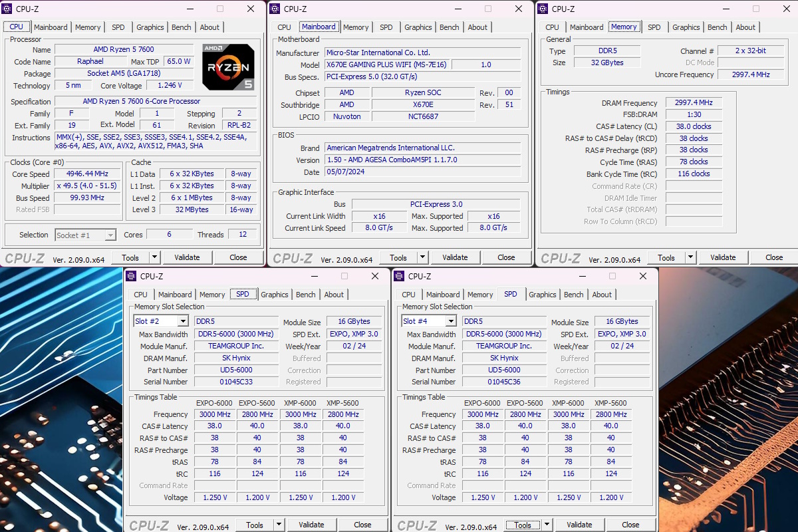Open Graphics tab in the Mainboard window
Image resolution: width=798 pixels, height=532 pixels.
(418, 27)
